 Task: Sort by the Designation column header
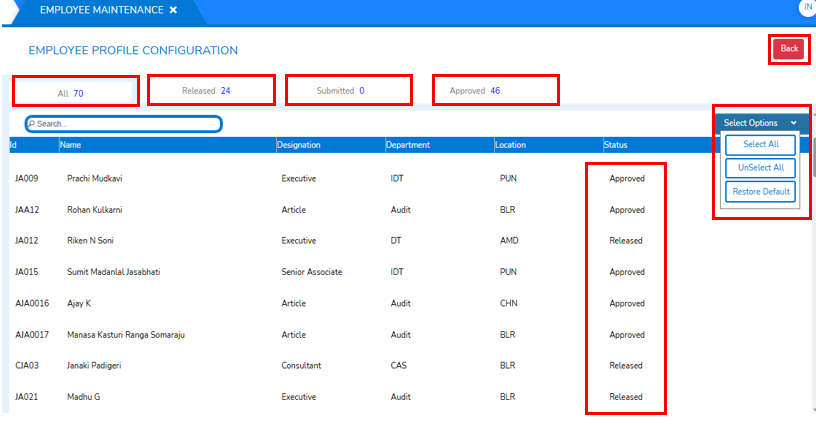click(x=300, y=145)
